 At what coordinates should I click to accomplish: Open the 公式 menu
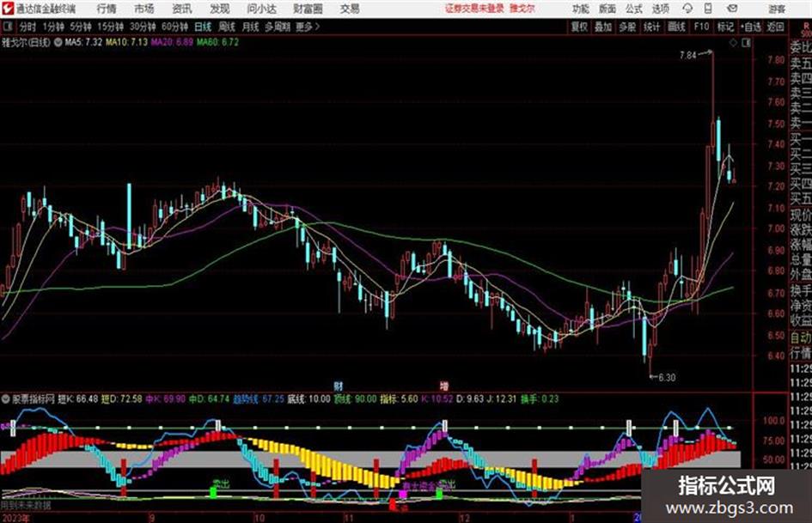pos(634,9)
